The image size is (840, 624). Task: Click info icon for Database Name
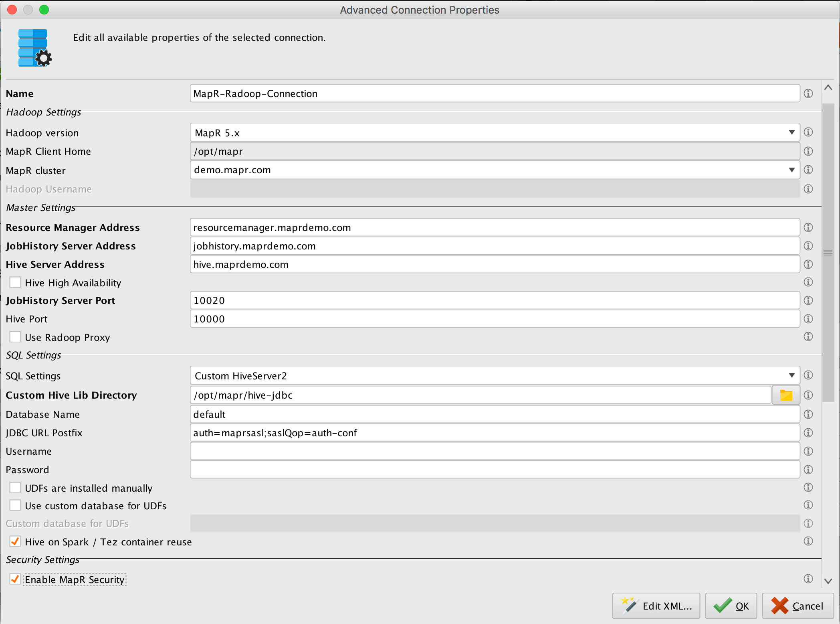[808, 414]
